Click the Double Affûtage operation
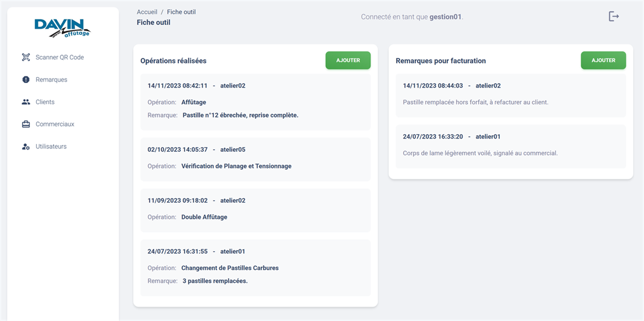The width and height of the screenshot is (644, 321). [x=204, y=217]
